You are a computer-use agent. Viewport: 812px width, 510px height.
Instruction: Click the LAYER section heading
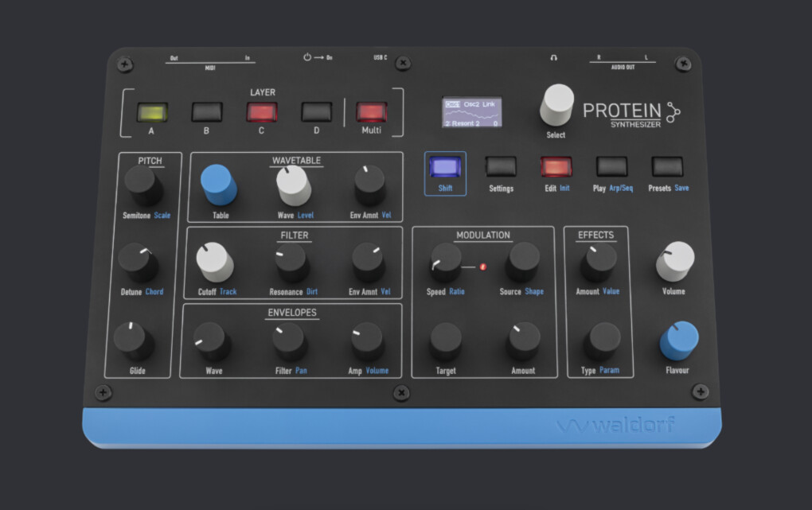point(263,92)
